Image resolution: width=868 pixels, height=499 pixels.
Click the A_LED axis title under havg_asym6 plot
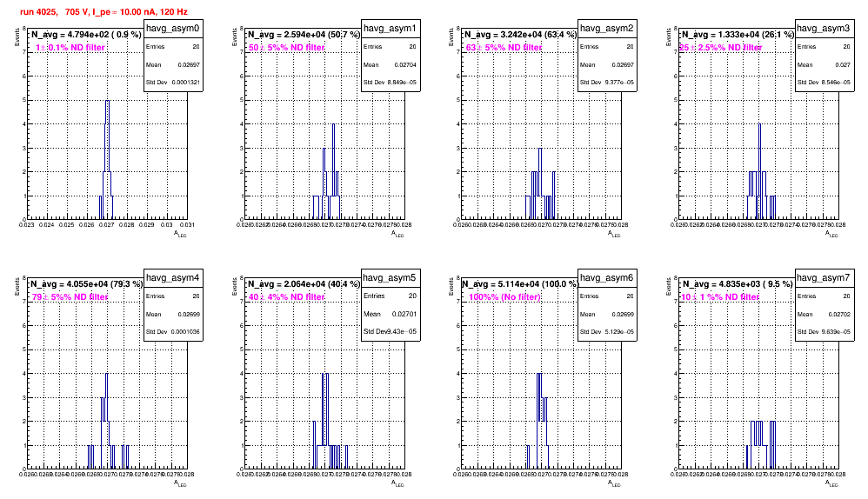click(x=614, y=483)
